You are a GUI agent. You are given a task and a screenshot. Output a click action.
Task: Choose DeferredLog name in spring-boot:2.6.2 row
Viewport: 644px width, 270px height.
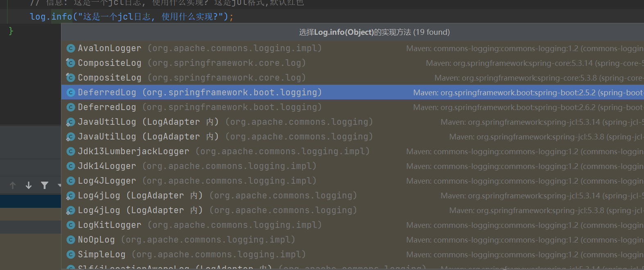pos(107,107)
